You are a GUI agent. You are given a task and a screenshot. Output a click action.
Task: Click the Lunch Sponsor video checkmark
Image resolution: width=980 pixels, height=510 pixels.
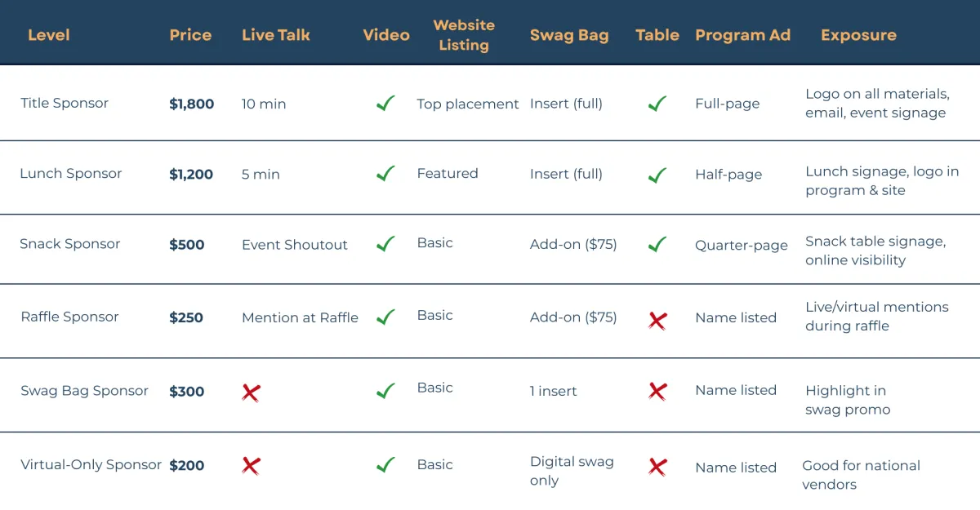click(385, 174)
